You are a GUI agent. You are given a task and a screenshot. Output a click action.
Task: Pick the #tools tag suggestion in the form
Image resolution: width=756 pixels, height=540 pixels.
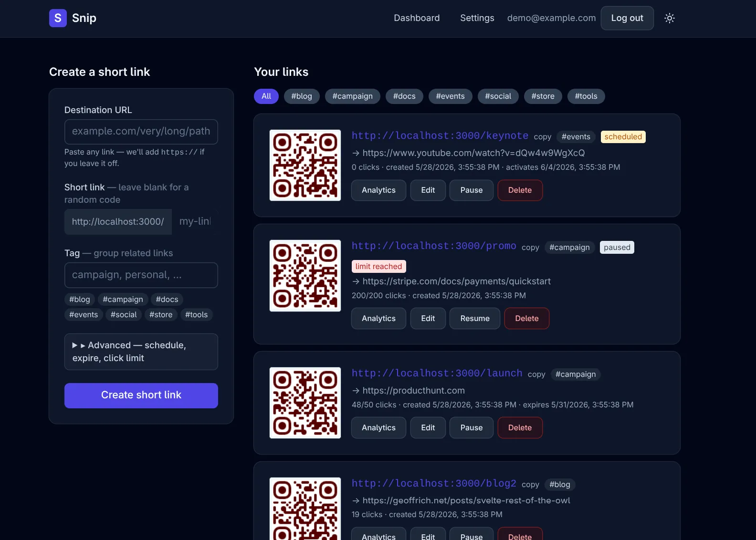point(197,315)
